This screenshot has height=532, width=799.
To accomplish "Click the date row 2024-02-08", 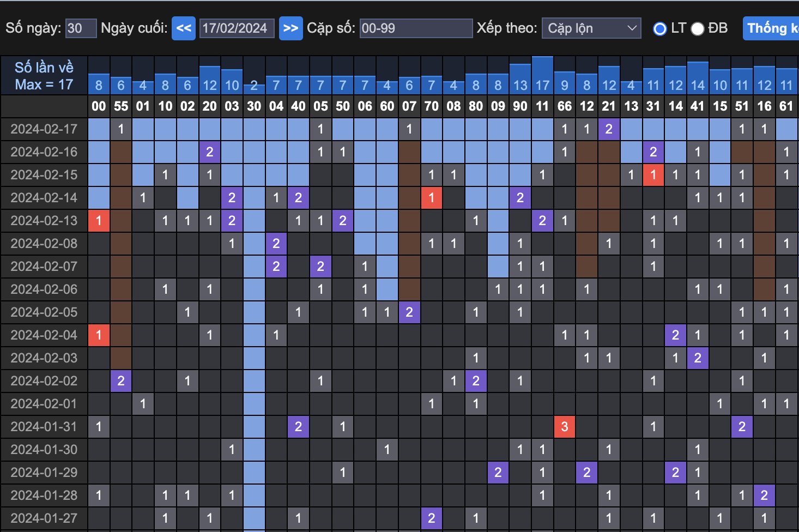I will pos(44,244).
